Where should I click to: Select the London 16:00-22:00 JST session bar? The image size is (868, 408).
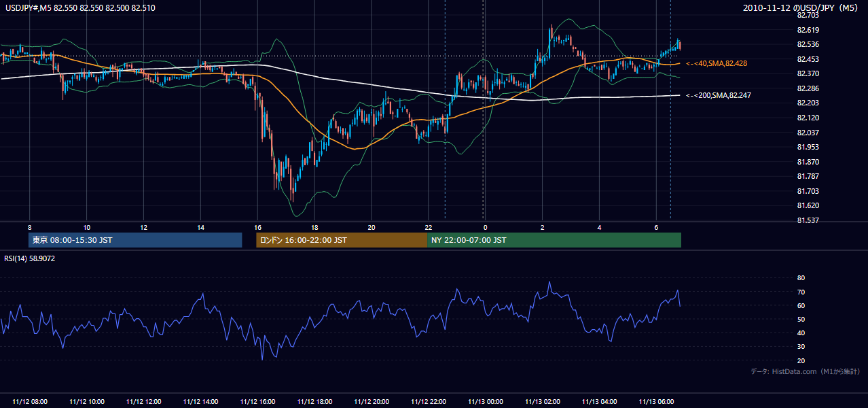[x=342, y=240]
